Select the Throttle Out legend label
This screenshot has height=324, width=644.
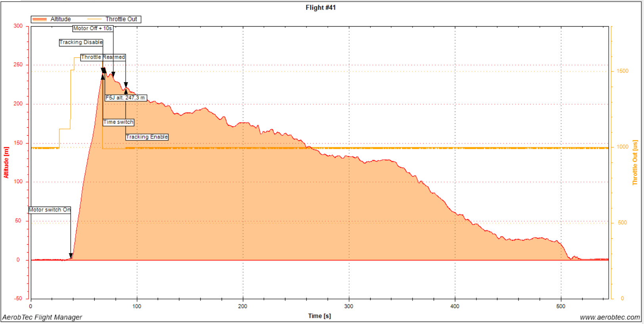click(121, 19)
